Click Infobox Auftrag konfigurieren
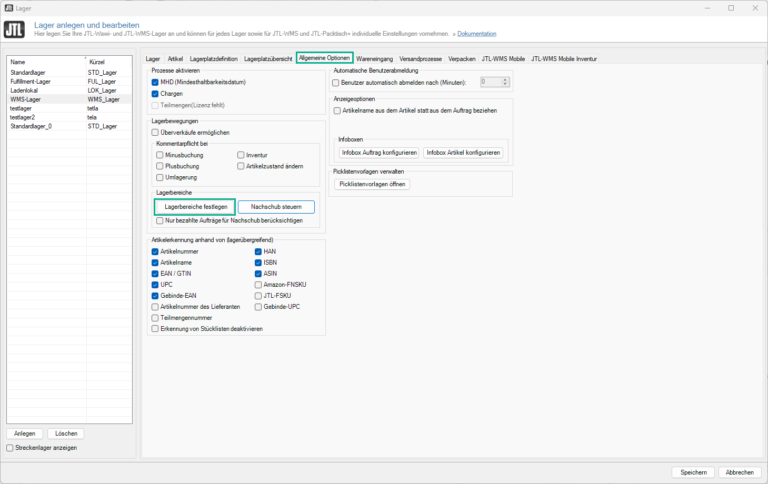The width and height of the screenshot is (768, 484). [x=378, y=152]
